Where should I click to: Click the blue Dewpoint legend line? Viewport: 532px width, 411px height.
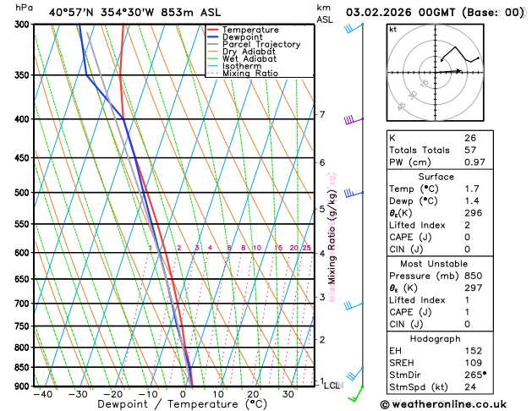213,37
